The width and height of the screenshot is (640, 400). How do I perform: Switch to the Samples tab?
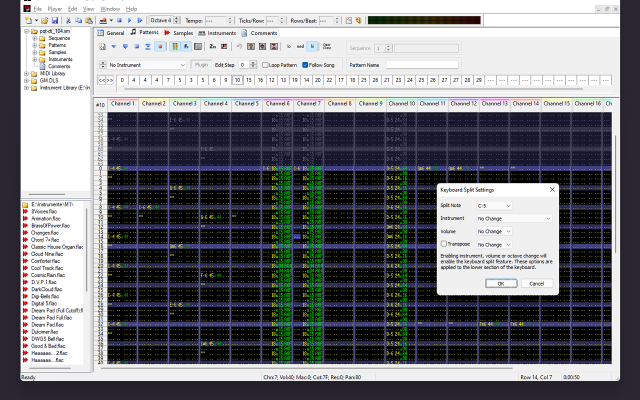[179, 33]
